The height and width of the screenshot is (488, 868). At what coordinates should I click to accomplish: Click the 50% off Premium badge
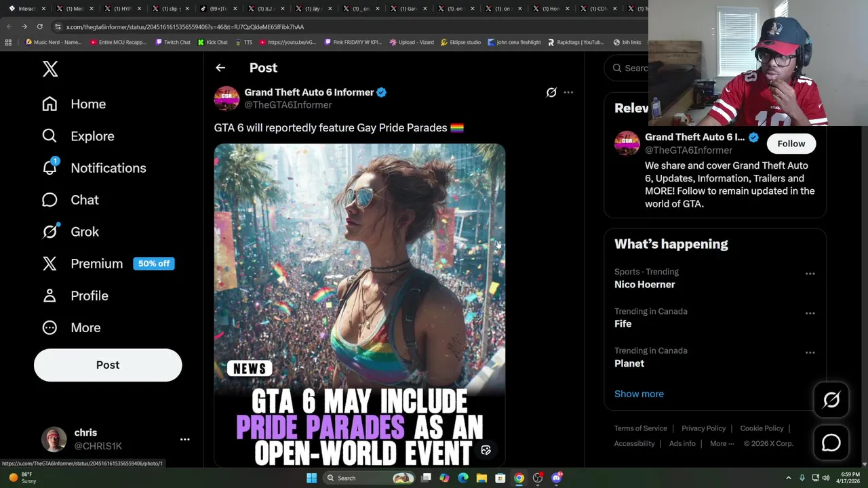(154, 264)
